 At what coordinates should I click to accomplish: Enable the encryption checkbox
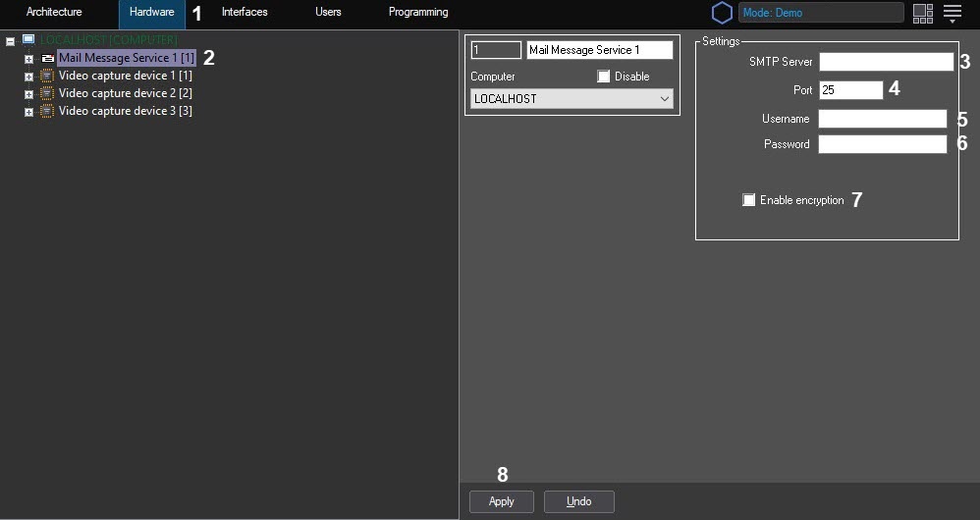click(749, 200)
